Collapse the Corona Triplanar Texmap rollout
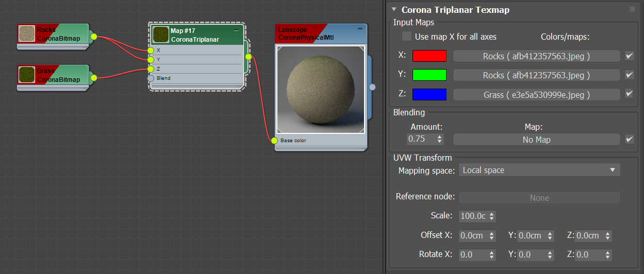This screenshot has width=644, height=274. [x=394, y=9]
